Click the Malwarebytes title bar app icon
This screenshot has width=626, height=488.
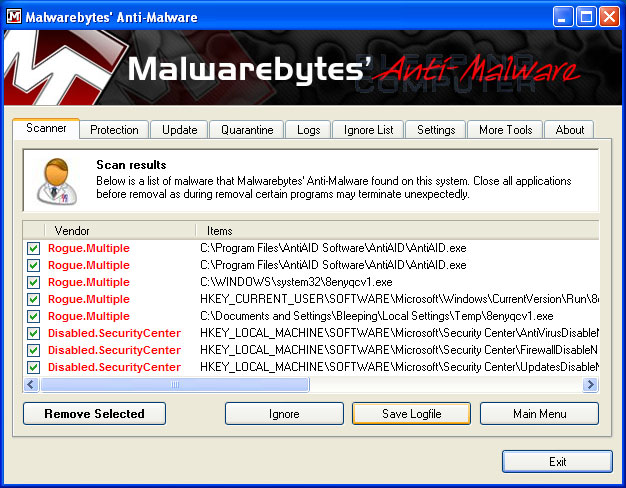[14, 17]
